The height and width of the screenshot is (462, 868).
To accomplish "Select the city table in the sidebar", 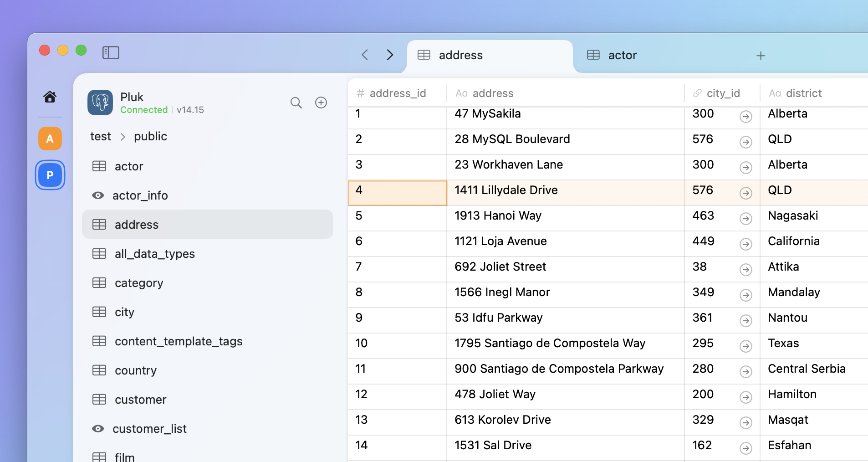I will pyautogui.click(x=124, y=312).
